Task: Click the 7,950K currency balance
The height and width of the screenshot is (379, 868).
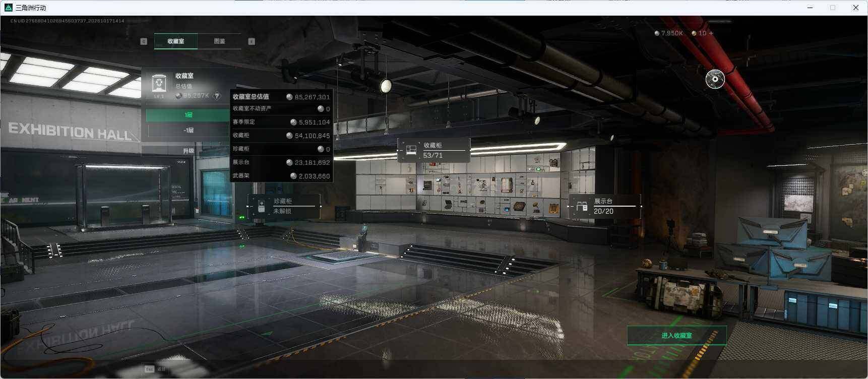Action: tap(671, 33)
